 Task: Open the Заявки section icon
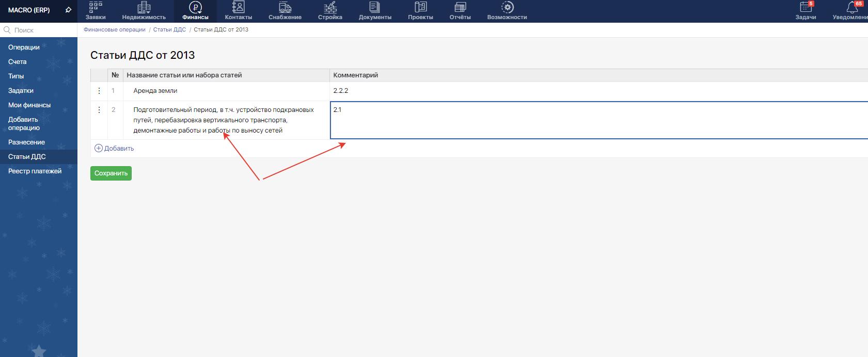(96, 7)
